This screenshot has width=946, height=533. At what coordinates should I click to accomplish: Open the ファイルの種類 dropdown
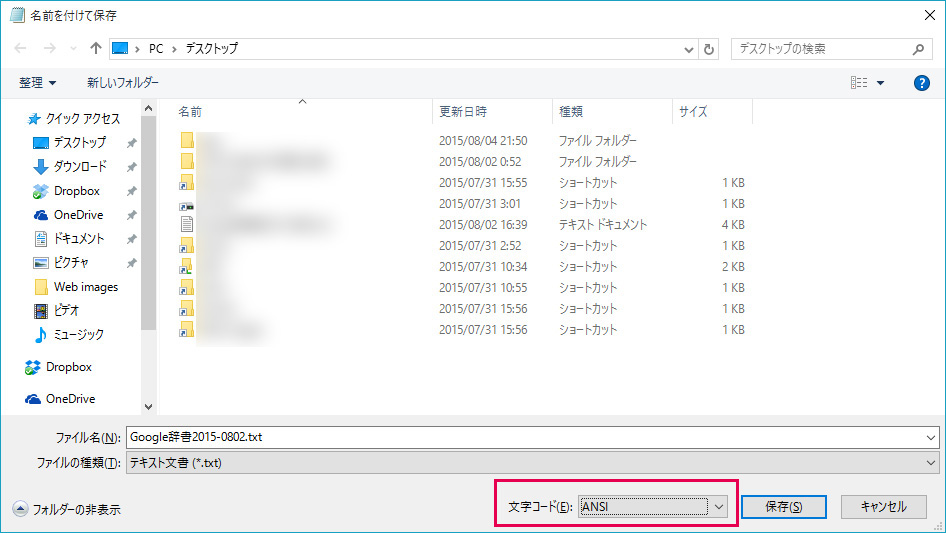pyautogui.click(x=533, y=463)
